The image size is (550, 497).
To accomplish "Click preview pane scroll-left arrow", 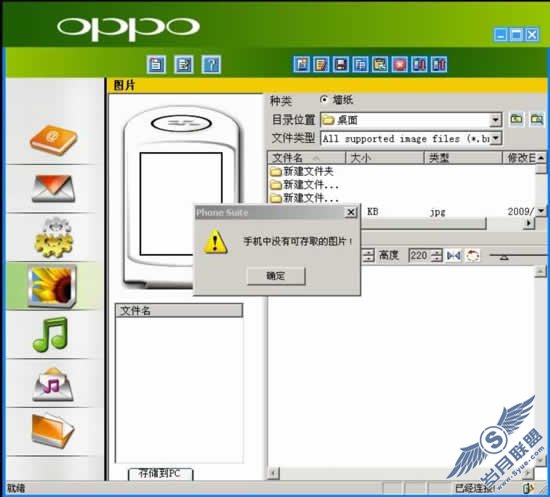I will pyautogui.click(x=273, y=473).
